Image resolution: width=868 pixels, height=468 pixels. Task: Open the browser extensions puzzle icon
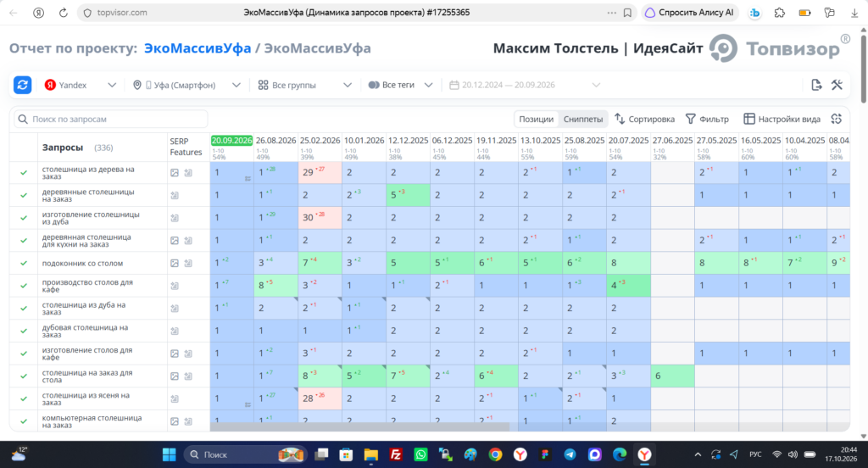(780, 12)
